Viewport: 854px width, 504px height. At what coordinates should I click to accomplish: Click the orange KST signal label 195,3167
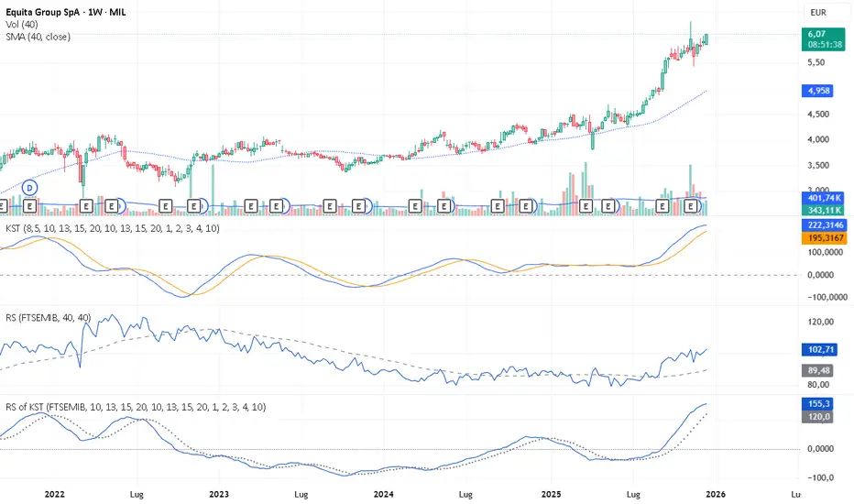824,238
